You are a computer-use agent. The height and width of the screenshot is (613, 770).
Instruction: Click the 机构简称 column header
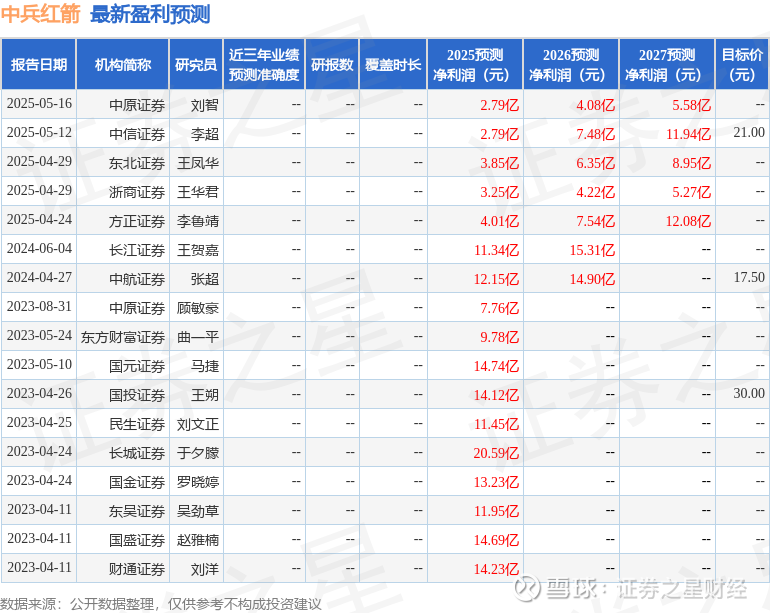pos(123,64)
